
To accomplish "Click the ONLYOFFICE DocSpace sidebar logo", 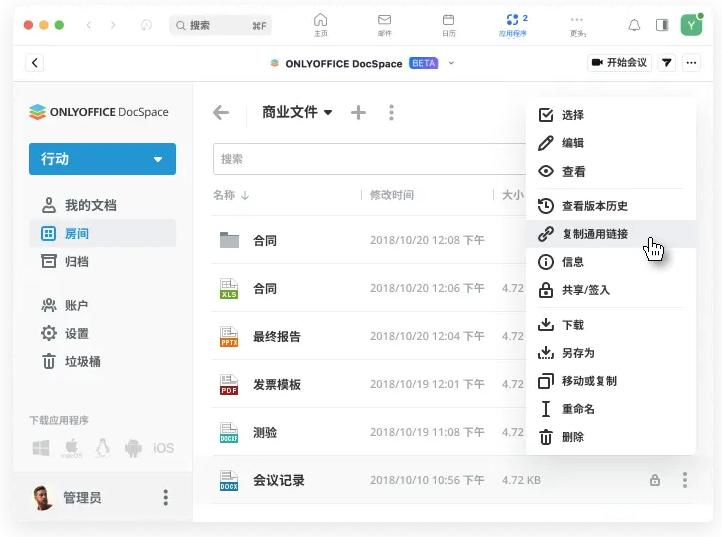I will pos(99,112).
